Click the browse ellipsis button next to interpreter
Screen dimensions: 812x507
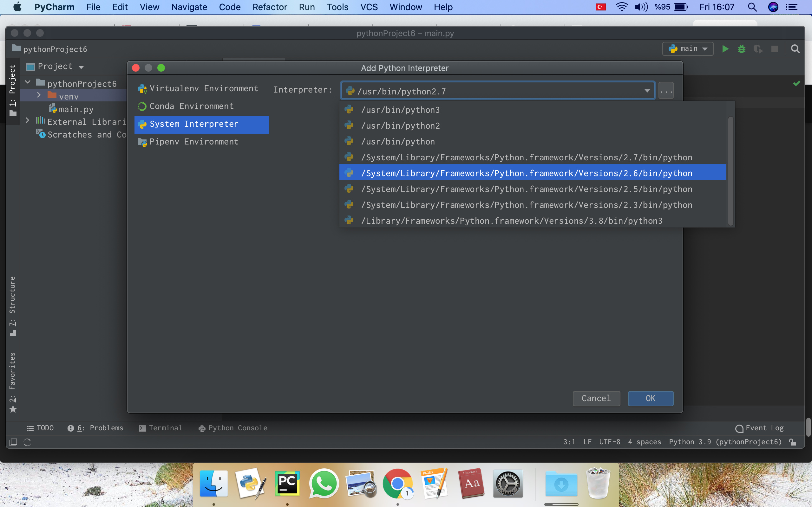(x=666, y=91)
